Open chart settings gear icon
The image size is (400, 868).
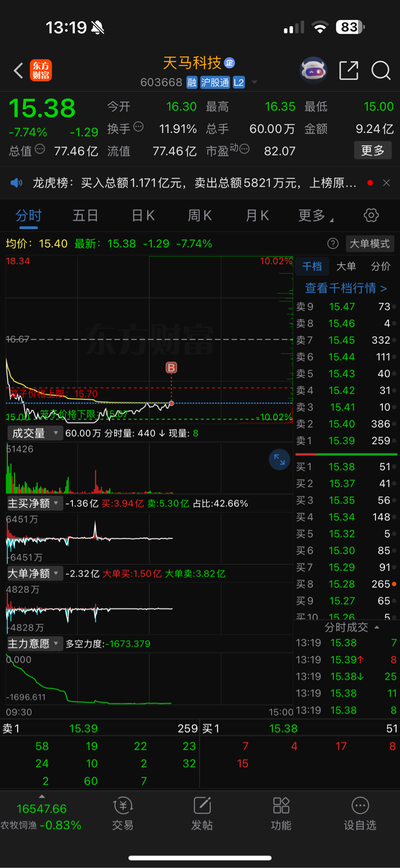pos(371,215)
